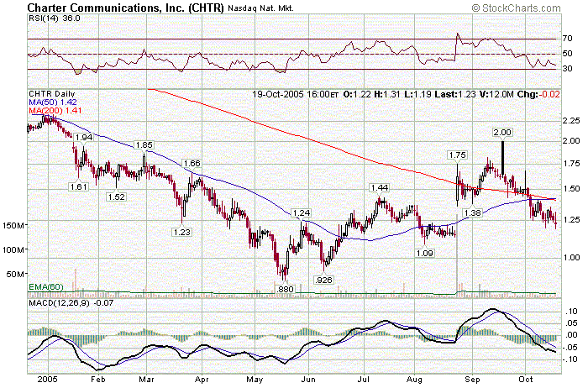Screen dimensions: 588x388
Task: Click the .926 low price annotation
Action: point(323,280)
